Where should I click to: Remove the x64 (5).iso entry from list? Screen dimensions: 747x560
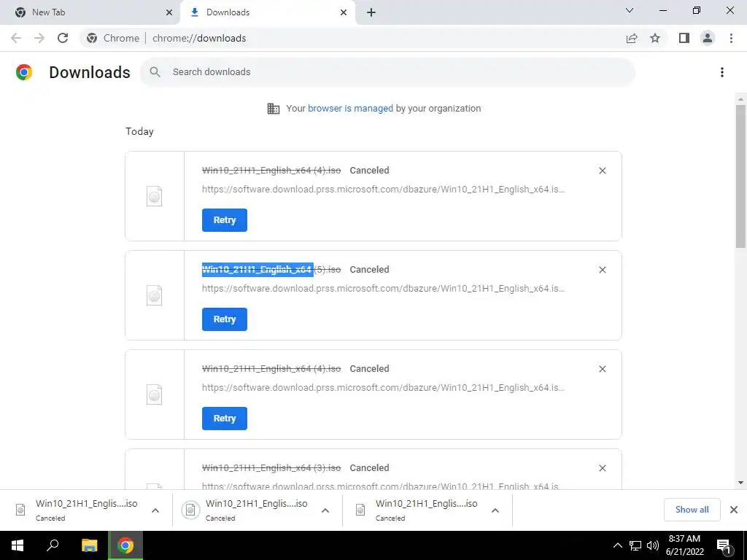603,270
